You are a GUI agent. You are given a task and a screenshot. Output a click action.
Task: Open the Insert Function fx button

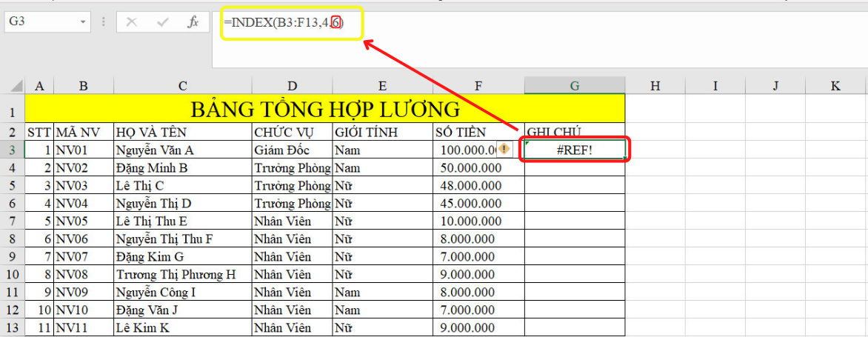193,22
